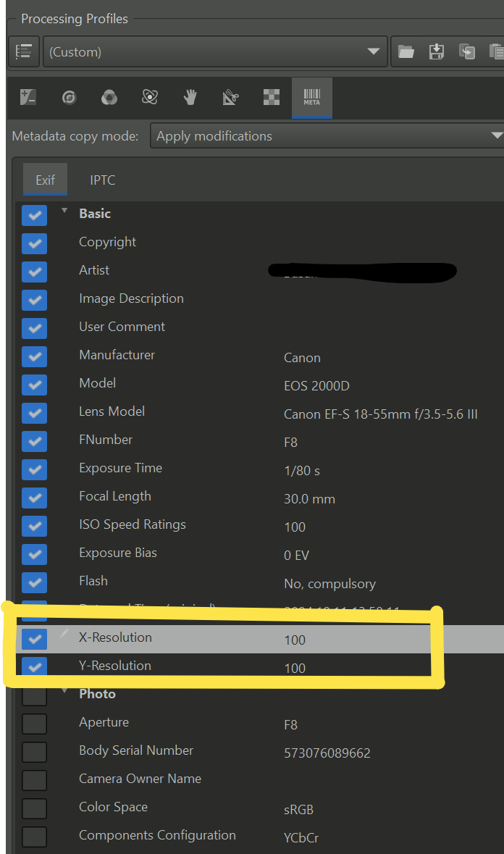The height and width of the screenshot is (854, 504).
Task: Open the Processing Profiles (Custom) dropdown
Action: click(x=215, y=51)
